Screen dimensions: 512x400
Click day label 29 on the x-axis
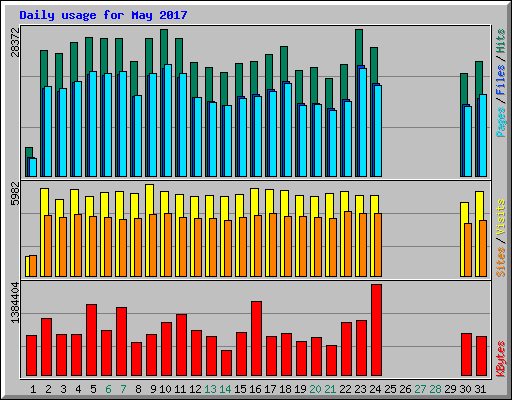click(x=450, y=389)
